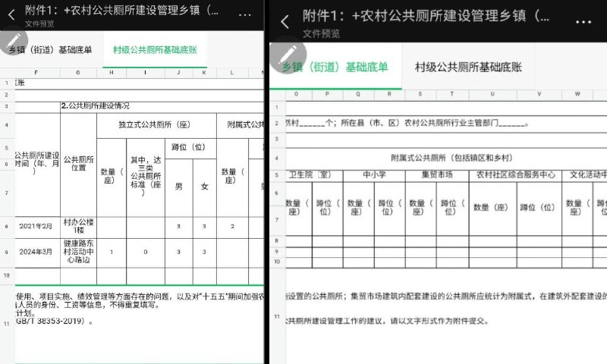Select column J header in left sheet

pyautogui.click(x=178, y=73)
